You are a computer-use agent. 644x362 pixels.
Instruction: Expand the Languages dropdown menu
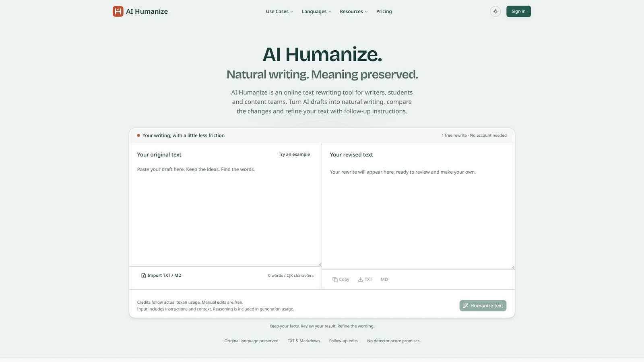point(317,12)
